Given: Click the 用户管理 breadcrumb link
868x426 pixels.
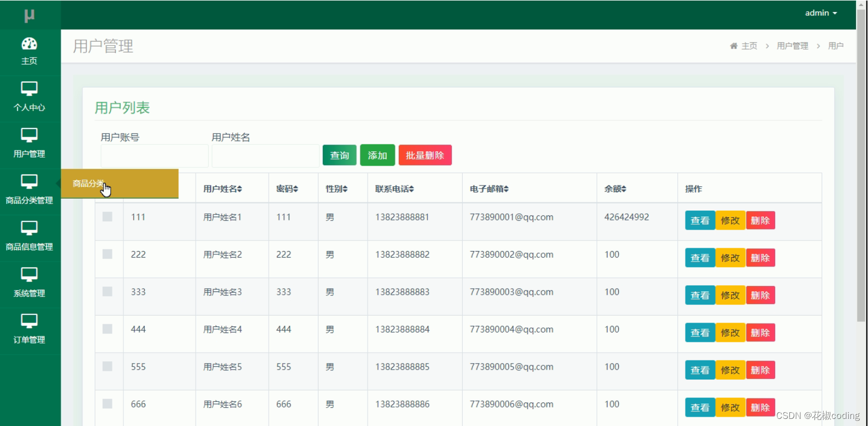Looking at the screenshot, I should click(793, 46).
